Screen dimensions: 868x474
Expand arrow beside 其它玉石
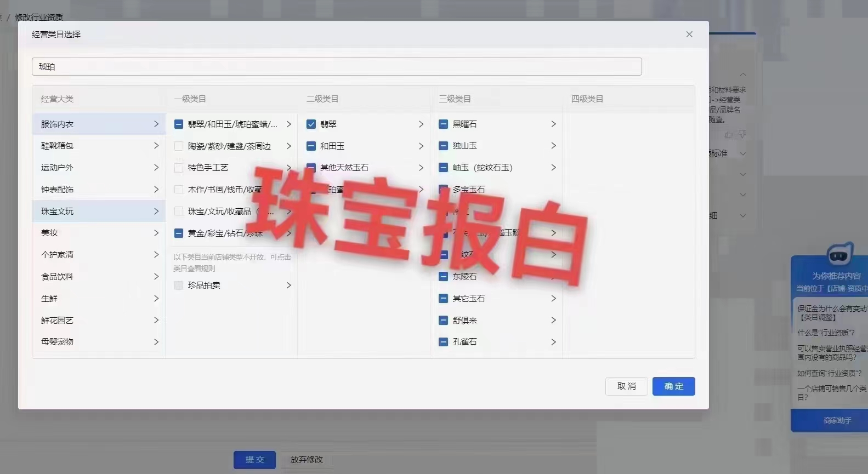pyautogui.click(x=553, y=299)
